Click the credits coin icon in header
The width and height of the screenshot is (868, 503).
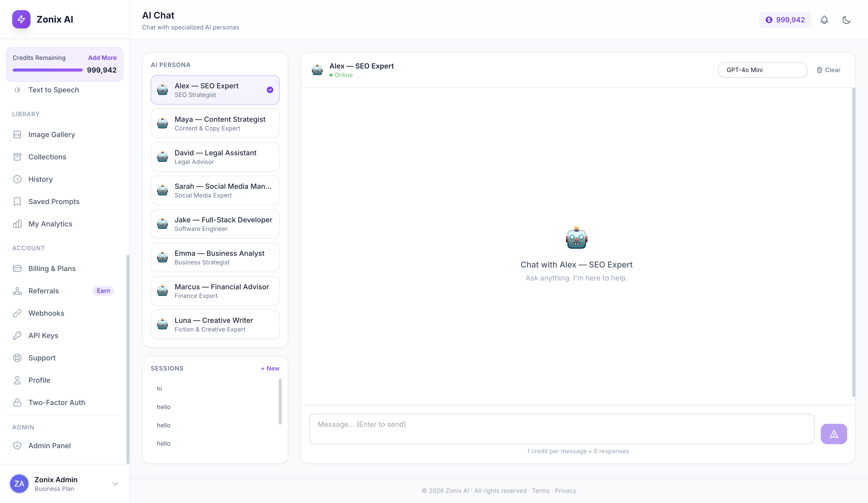[769, 20]
